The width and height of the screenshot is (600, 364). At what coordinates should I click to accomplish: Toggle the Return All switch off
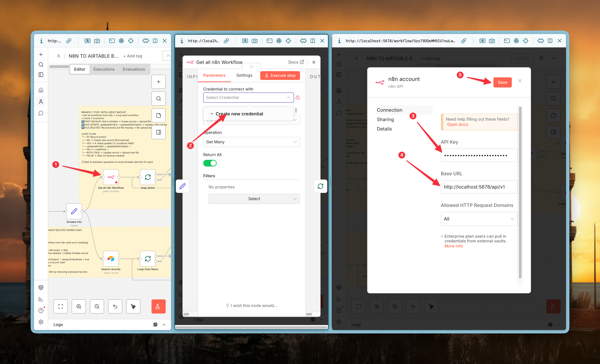(210, 163)
